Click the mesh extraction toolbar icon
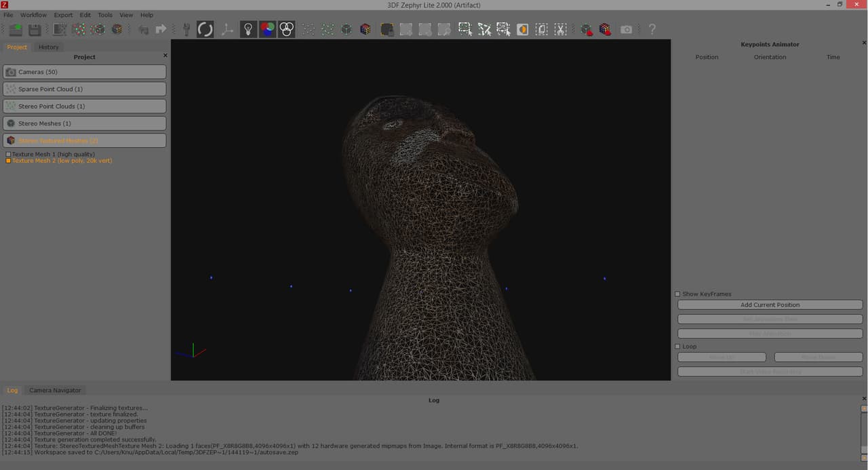The width and height of the screenshot is (868, 470). point(98,30)
